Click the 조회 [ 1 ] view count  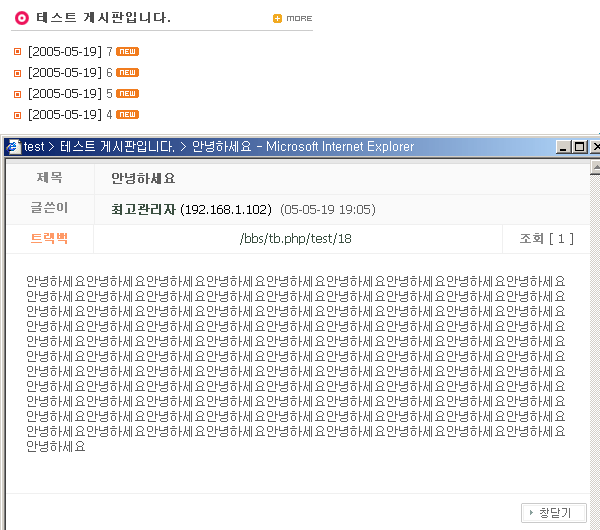click(546, 239)
